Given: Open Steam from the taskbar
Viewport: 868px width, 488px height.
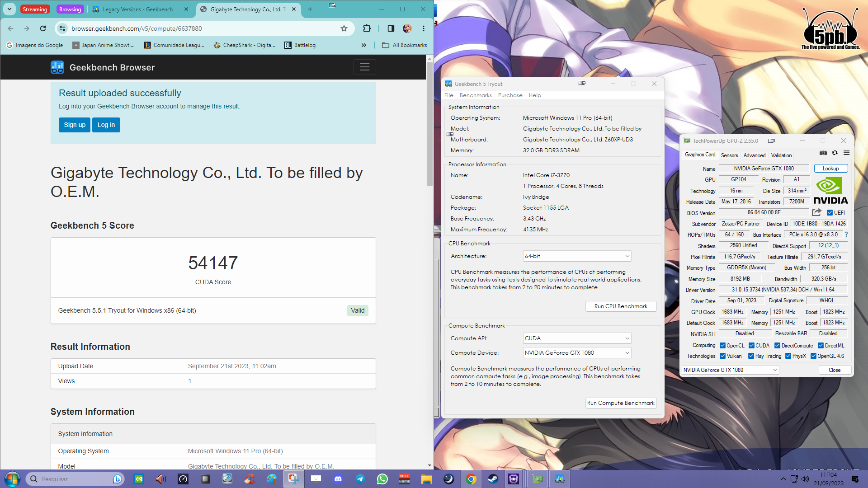Looking at the screenshot, I should tap(493, 479).
